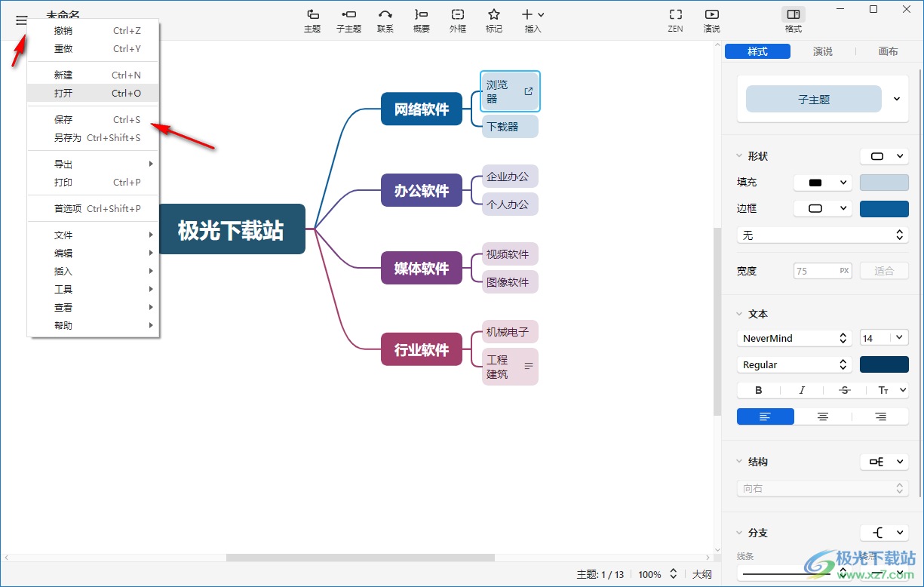This screenshot has width=924, height=587.
Task: Open the 边框 border style dropdown
Action: tap(823, 209)
